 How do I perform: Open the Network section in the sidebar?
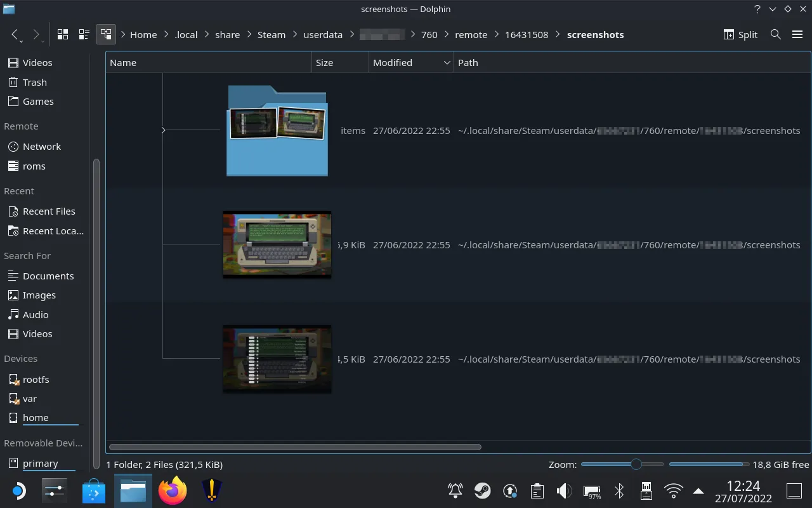click(41, 146)
